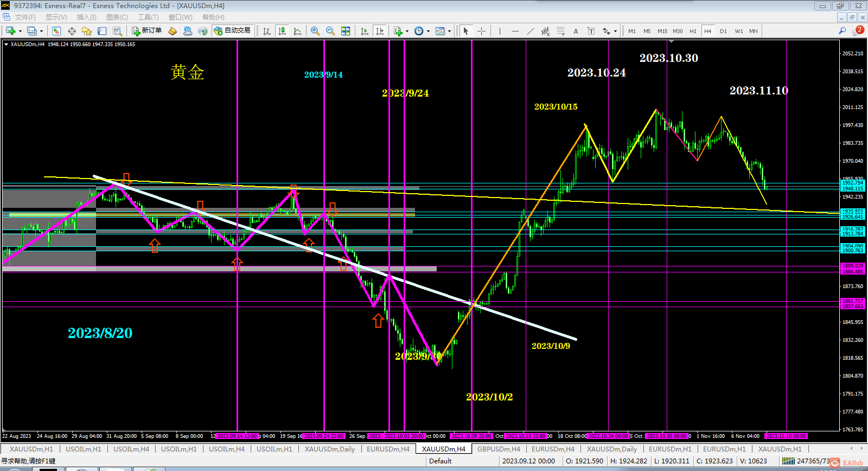Viewport: 868px width, 471px height.
Task: Expand the Periods clock dropdown arrow
Action: pos(428,31)
